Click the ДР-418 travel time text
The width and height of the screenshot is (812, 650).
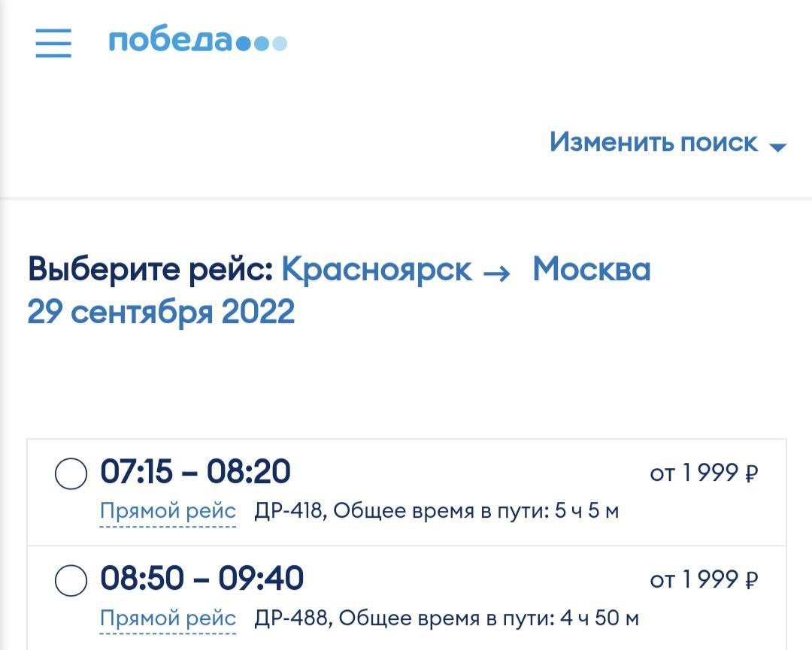point(437,512)
